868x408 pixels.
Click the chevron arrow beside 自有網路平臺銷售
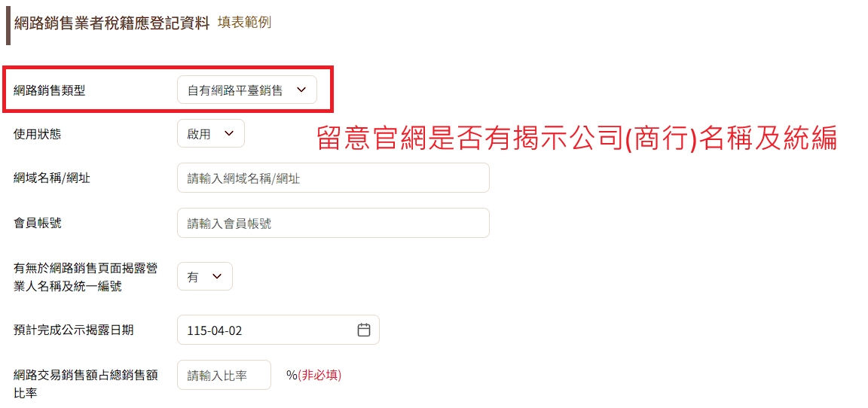point(302,90)
